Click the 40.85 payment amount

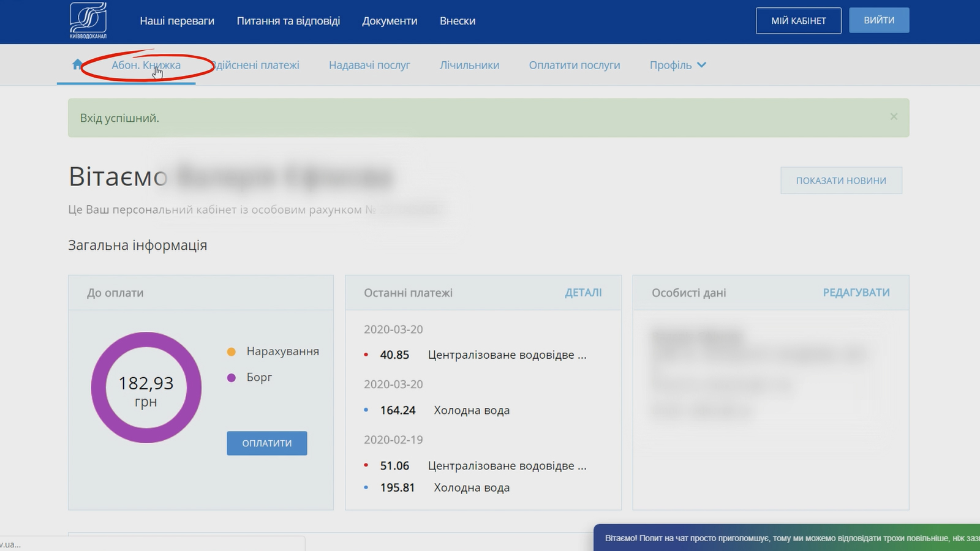click(394, 354)
